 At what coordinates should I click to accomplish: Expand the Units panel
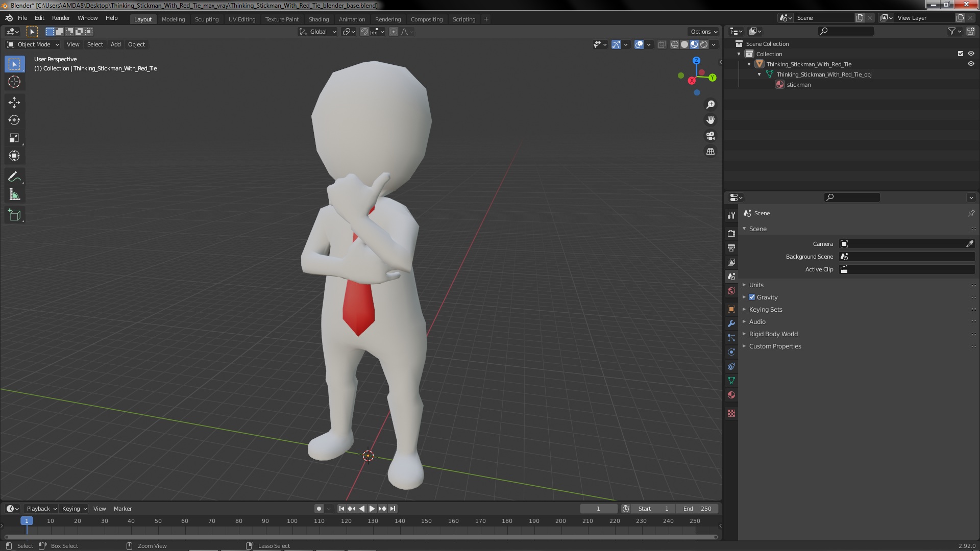click(x=756, y=285)
